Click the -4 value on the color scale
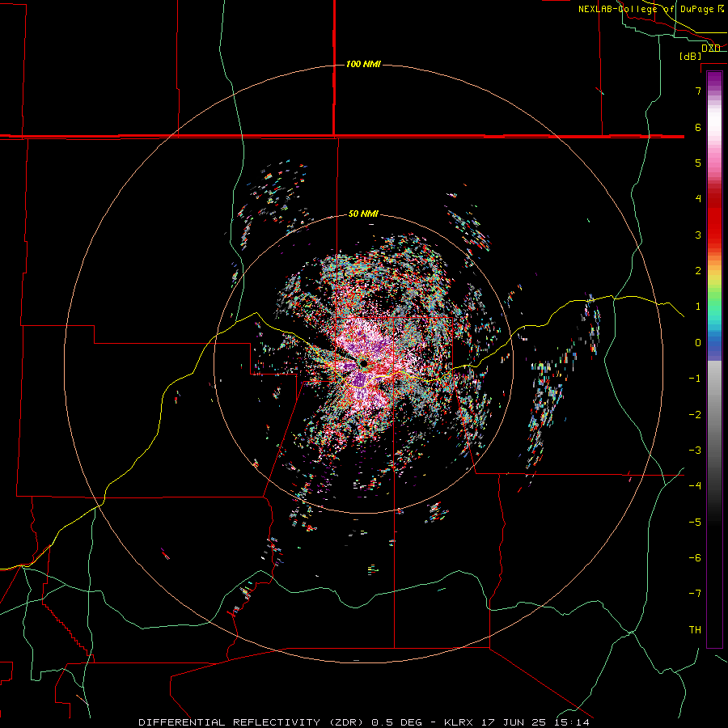The width and height of the screenshot is (728, 728). (695, 486)
